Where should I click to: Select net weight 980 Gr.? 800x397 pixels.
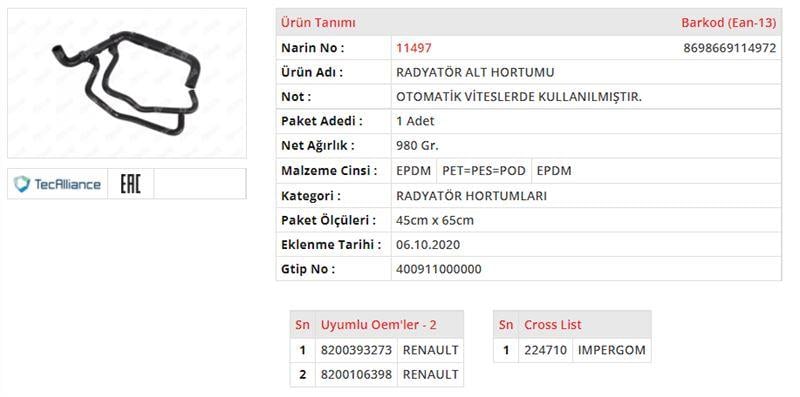[417, 146]
